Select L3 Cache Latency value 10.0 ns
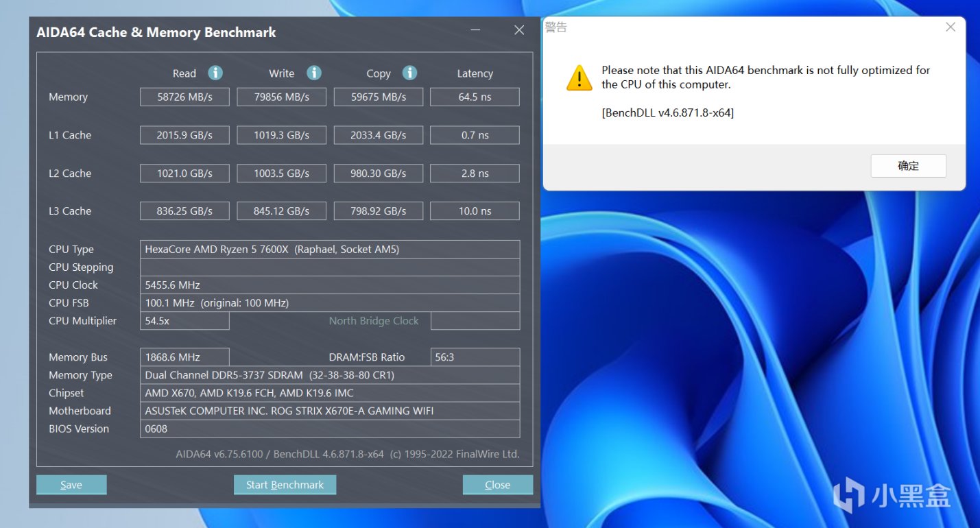The image size is (980, 528). coord(475,211)
